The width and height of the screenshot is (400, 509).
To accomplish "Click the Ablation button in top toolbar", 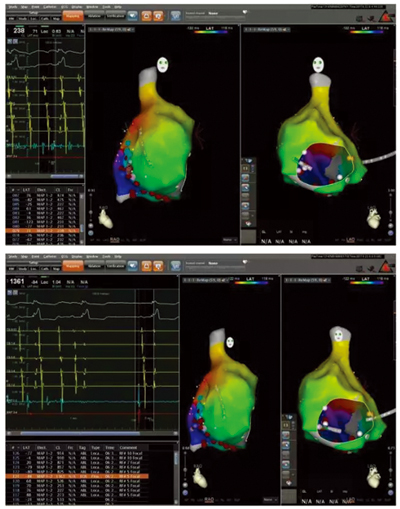I will coord(94,15).
